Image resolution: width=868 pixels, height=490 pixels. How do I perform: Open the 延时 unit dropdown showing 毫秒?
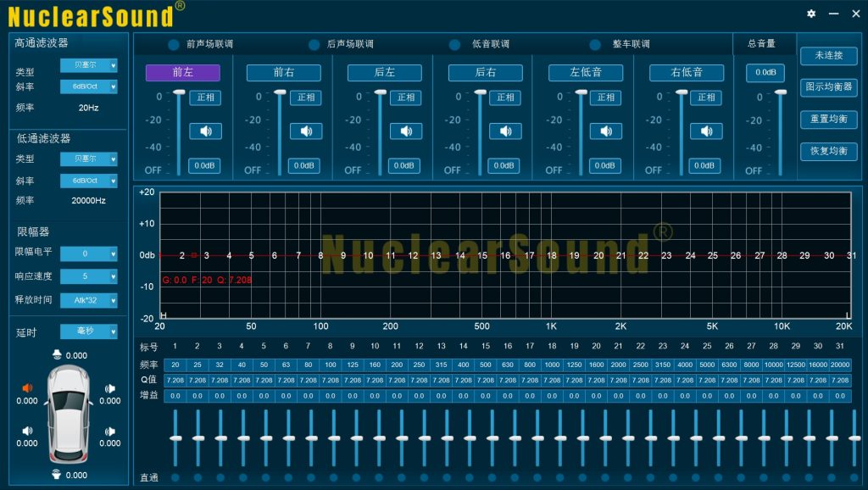coord(88,331)
